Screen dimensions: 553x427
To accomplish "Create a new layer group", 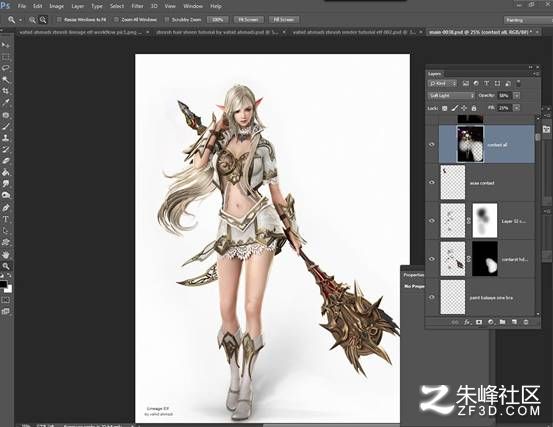I will pyautogui.click(x=502, y=322).
